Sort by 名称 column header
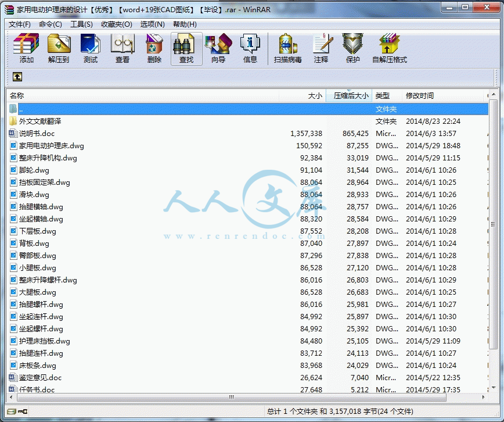The height and width of the screenshot is (422, 504). (142, 95)
